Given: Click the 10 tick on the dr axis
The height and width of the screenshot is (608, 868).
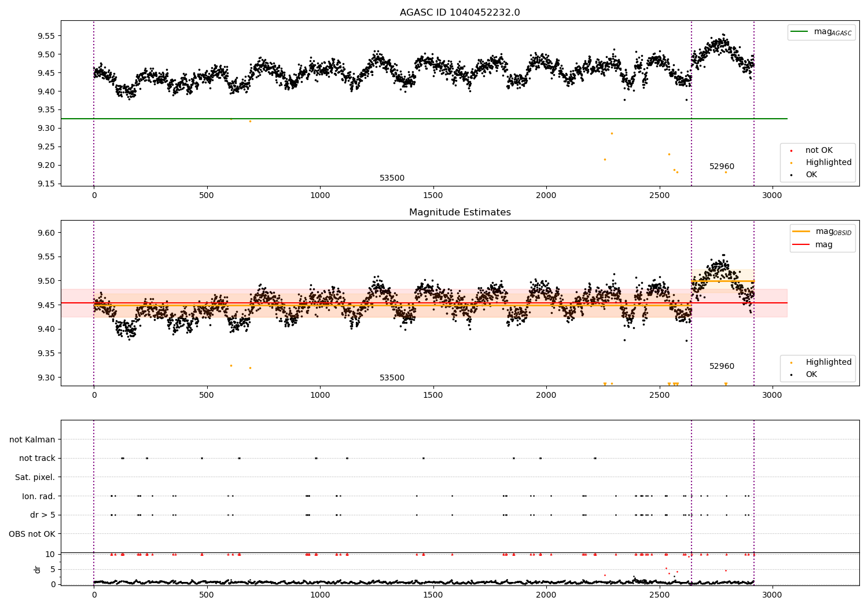Looking at the screenshot, I should click(50, 555).
